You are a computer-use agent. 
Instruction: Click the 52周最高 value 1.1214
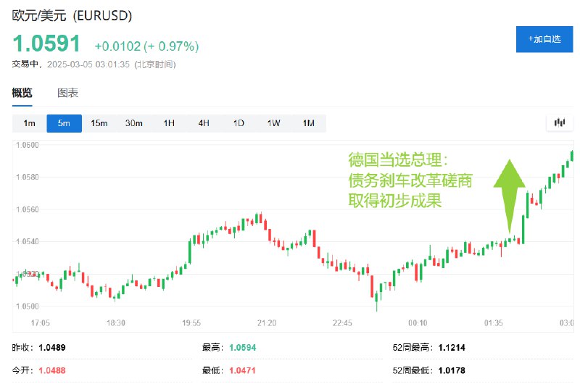452,348
